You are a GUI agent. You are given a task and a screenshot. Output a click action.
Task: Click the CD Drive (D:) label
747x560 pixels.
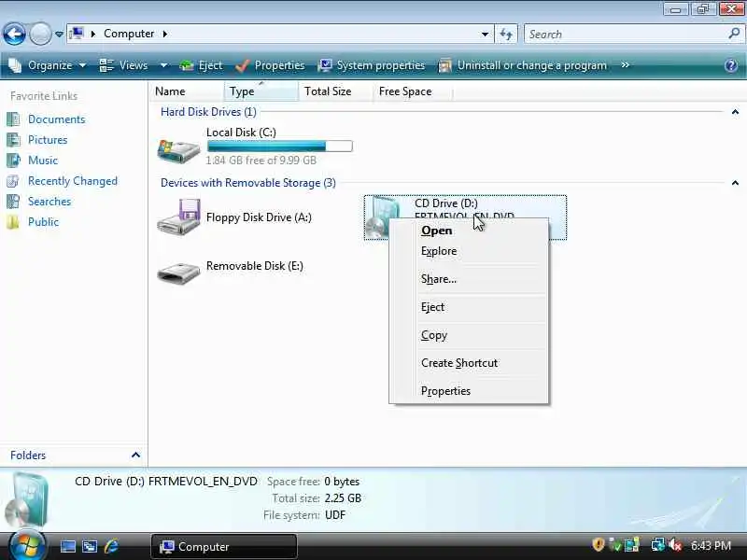(446, 203)
